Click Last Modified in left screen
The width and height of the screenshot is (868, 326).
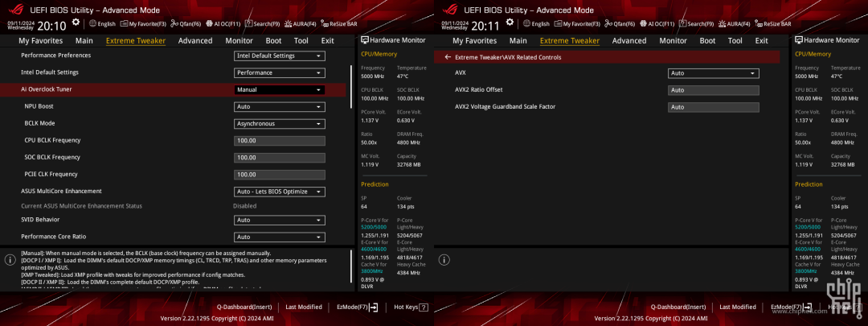click(304, 307)
